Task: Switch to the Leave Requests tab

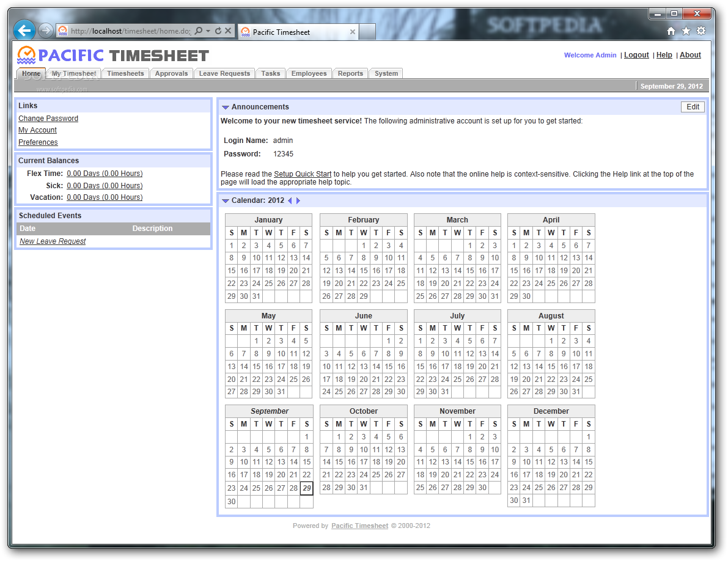Action: pos(224,73)
